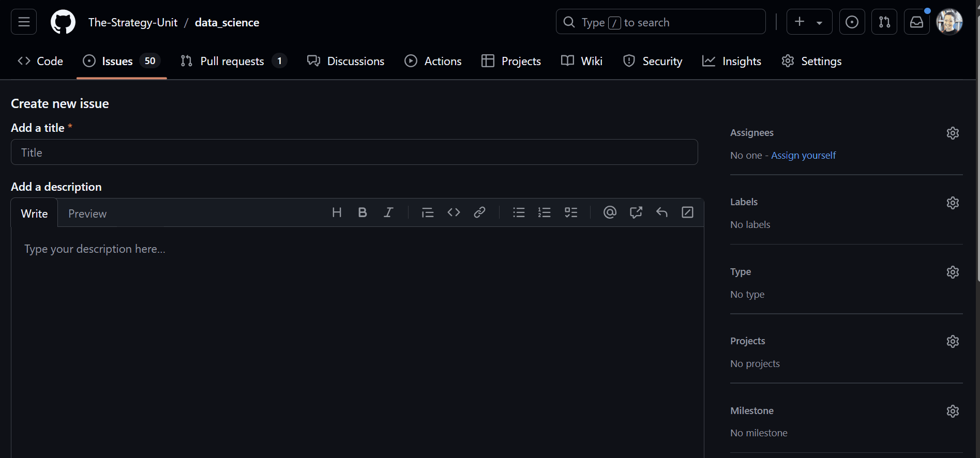
Task: Insert a task list
Action: [570, 212]
